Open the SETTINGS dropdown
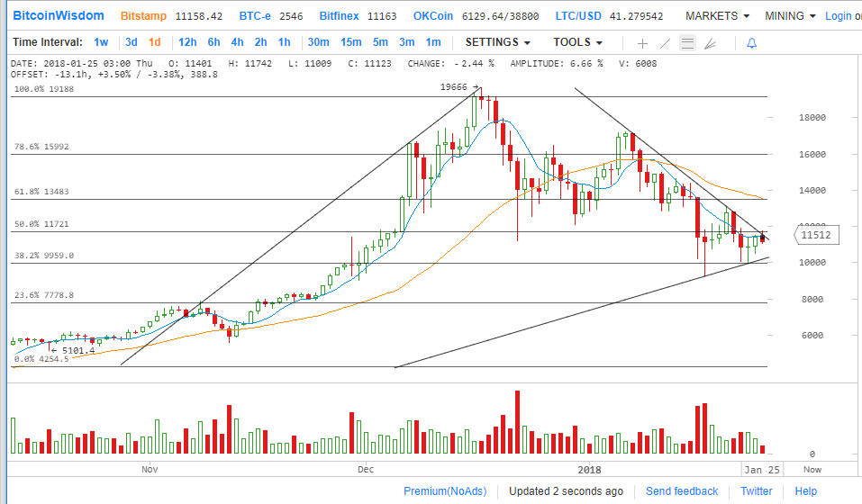 [x=497, y=42]
